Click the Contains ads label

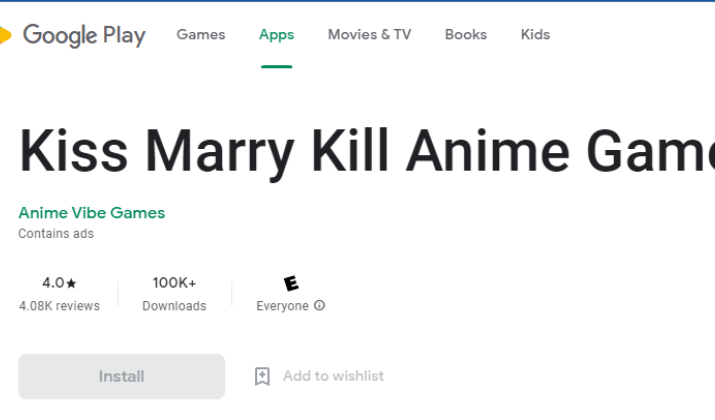[56, 233]
